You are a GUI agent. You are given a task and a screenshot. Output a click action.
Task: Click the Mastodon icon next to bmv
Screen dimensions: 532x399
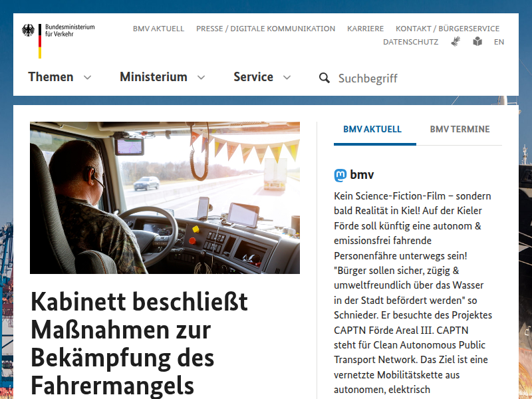click(x=340, y=175)
